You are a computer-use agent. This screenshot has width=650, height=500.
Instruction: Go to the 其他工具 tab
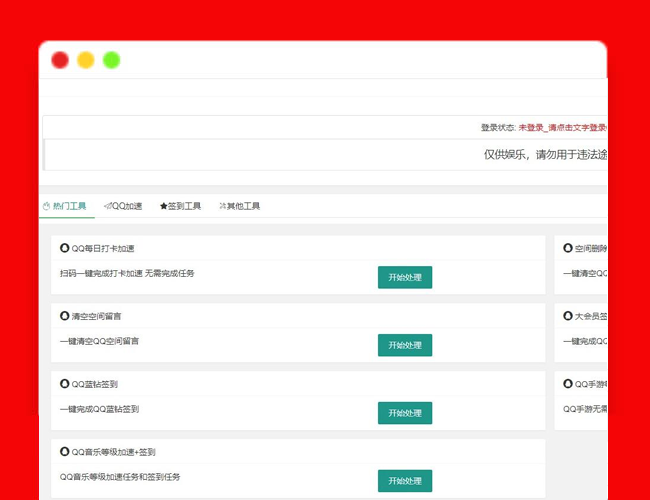pos(240,206)
